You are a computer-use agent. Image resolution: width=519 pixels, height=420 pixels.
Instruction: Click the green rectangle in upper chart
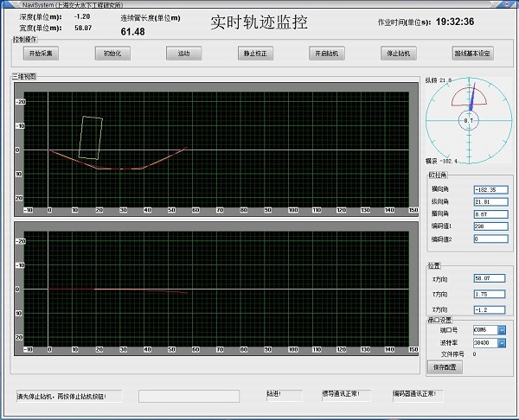pyautogui.click(x=91, y=138)
